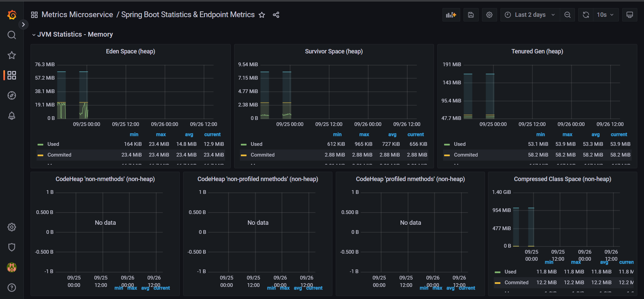
Task: Toggle Commited series in Survivor Space legend
Action: pos(262,155)
